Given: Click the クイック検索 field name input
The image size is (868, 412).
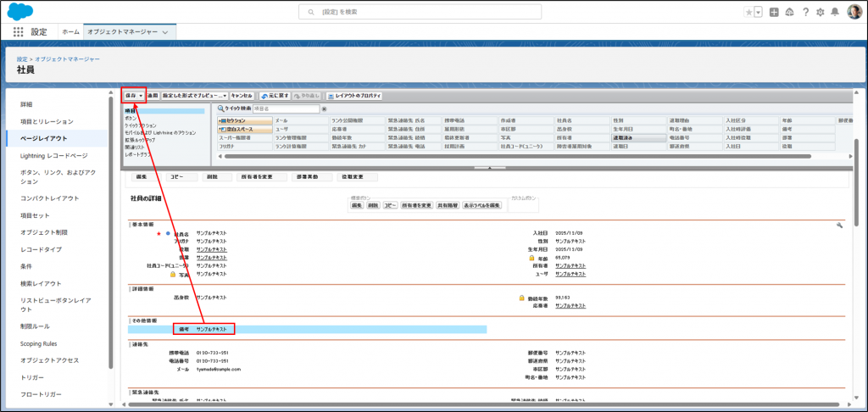Looking at the screenshot, I should 286,109.
